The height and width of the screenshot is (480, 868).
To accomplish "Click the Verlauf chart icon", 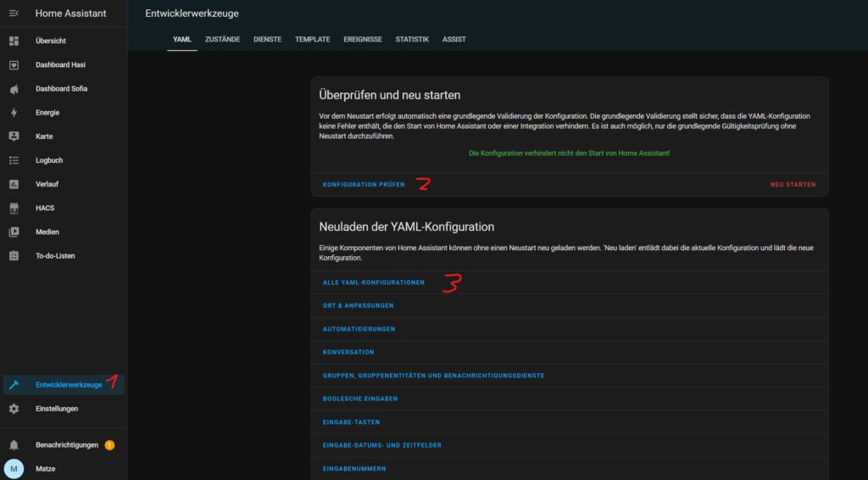I will pos(14,184).
